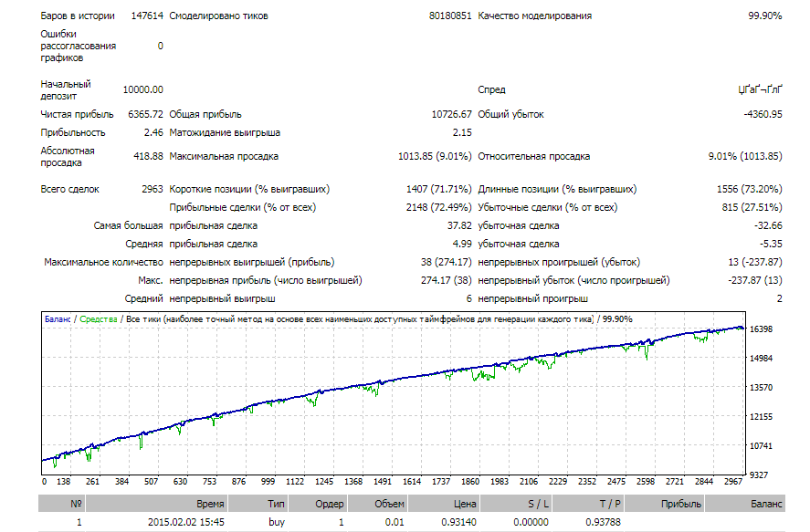Screen dimensions: 810x532
Task: Click the chart mismatch errors value 0
Action: pyautogui.click(x=160, y=46)
